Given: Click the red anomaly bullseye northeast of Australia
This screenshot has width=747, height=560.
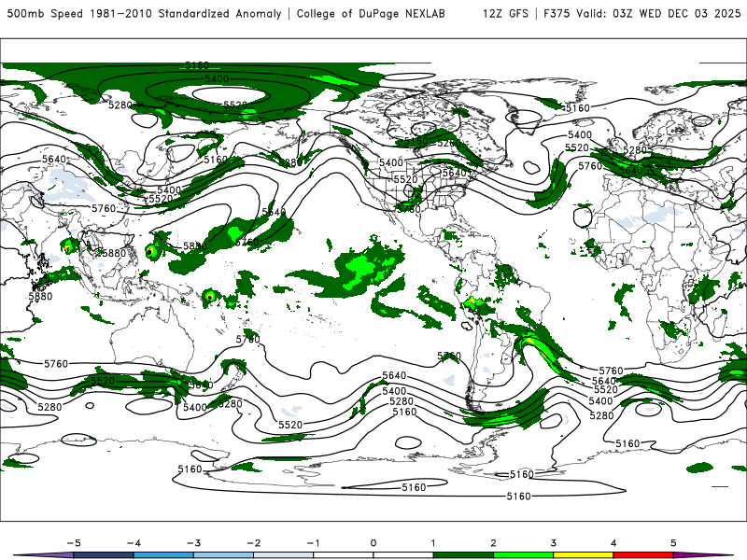Looking at the screenshot, I should [x=209, y=297].
